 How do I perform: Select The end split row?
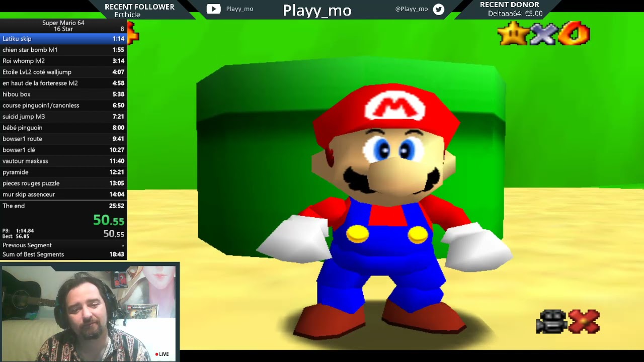point(63,206)
